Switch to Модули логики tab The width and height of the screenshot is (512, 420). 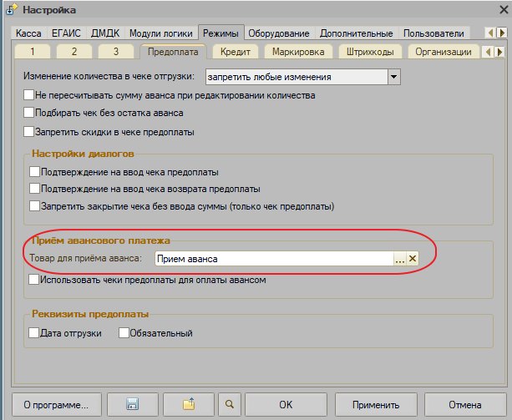[161, 33]
